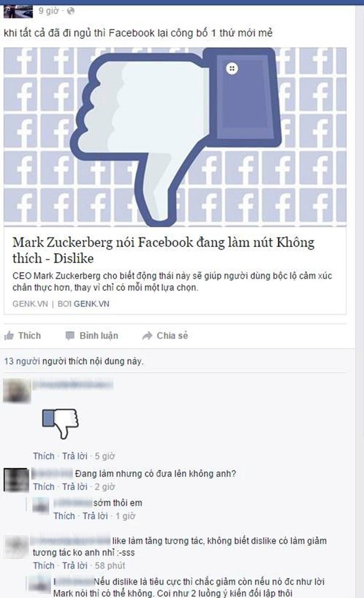364x598 pixels.
Task: Click the Thích thumbs-up icon under the post
Action: coord(8,336)
